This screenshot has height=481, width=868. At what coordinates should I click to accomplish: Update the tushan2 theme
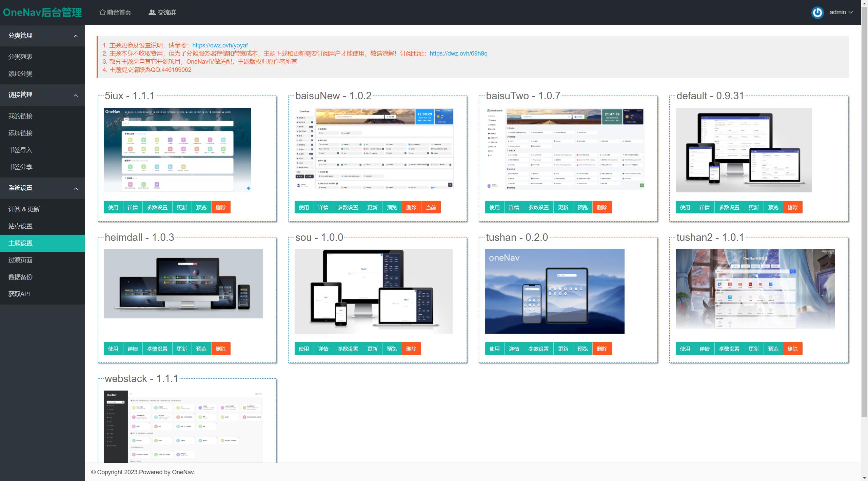(x=753, y=349)
